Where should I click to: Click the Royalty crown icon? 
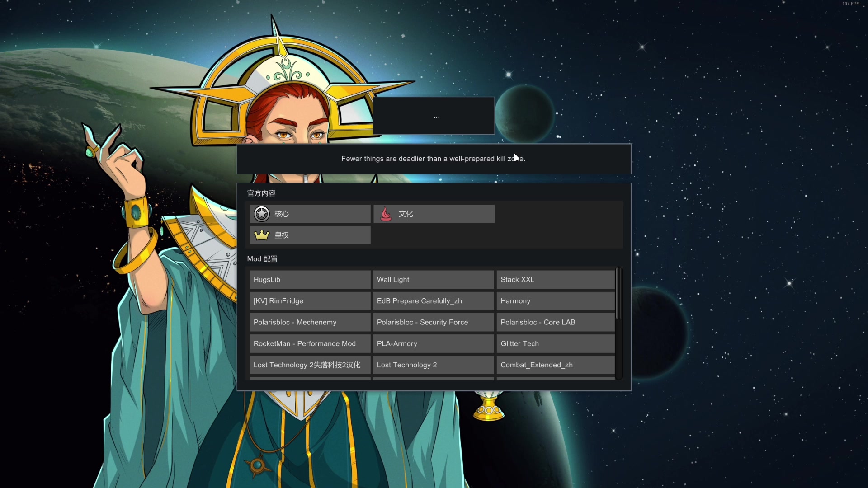(x=262, y=235)
